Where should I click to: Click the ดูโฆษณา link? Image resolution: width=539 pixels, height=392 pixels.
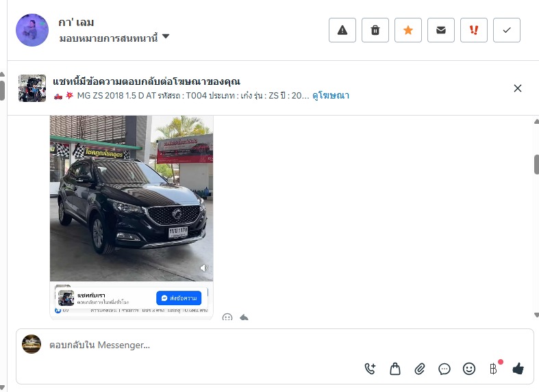click(331, 95)
